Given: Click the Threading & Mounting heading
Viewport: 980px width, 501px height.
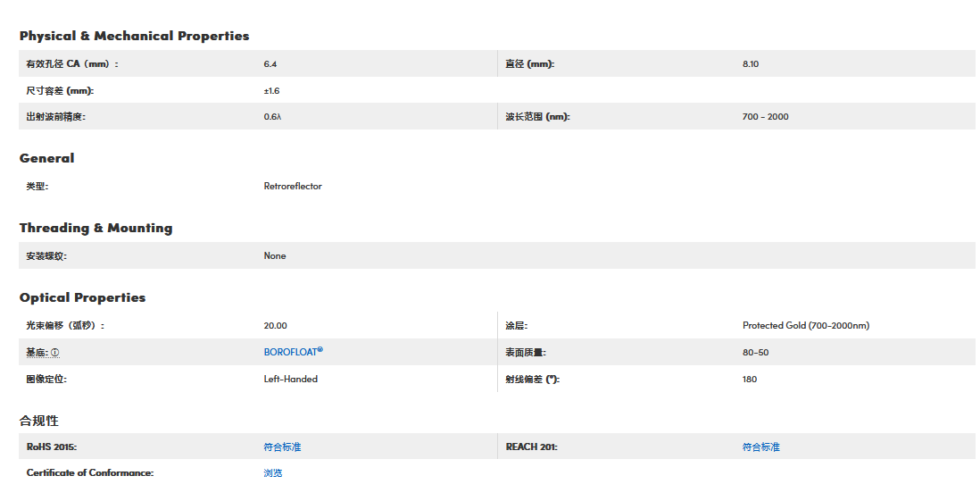Looking at the screenshot, I should [x=96, y=228].
